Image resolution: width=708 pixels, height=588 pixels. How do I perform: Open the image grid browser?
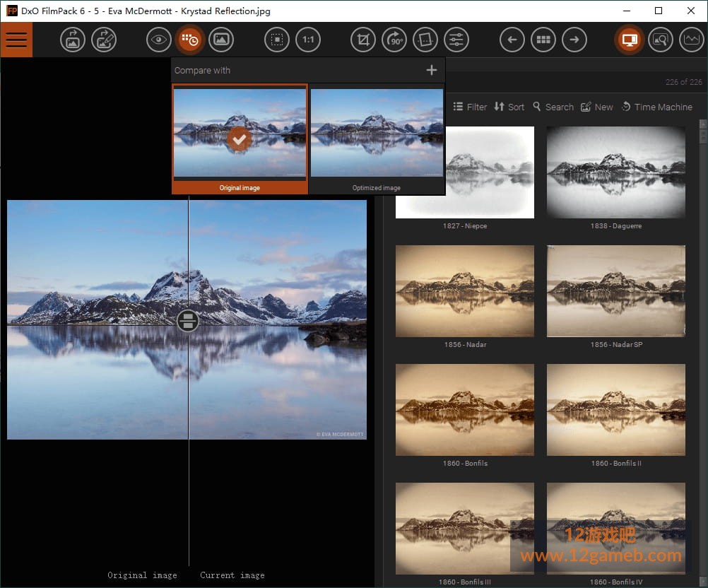[x=543, y=40]
